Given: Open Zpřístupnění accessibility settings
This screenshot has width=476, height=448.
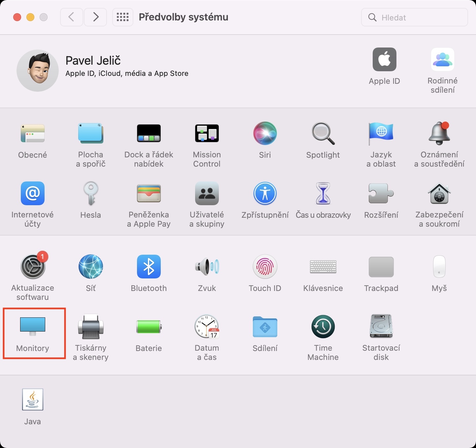Looking at the screenshot, I should tap(265, 194).
